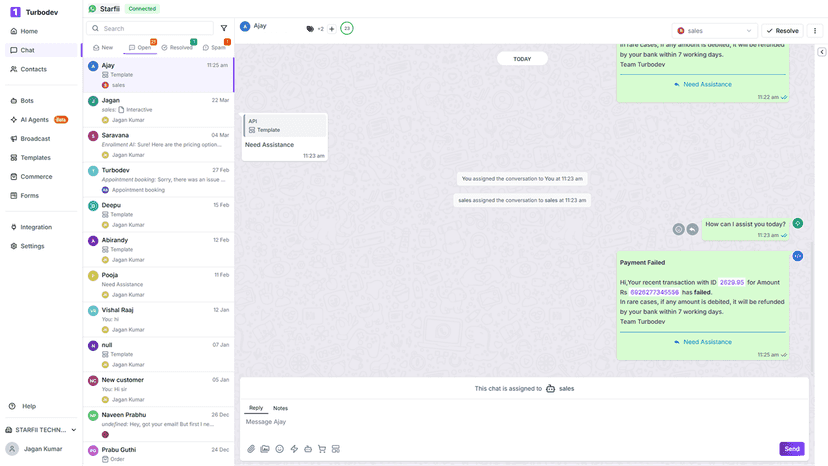Switch to the Spam conversations tab
The image size is (828, 466).
pos(214,48)
